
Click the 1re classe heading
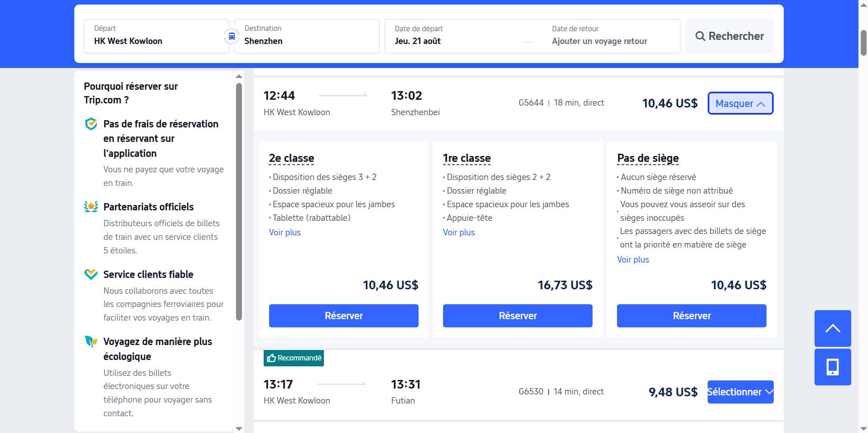tap(467, 158)
